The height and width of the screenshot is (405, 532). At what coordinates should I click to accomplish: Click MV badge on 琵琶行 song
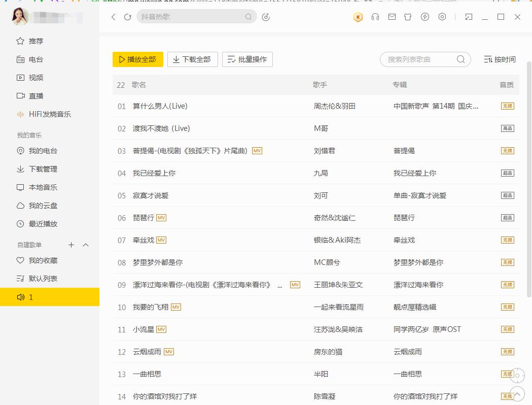coord(161,218)
